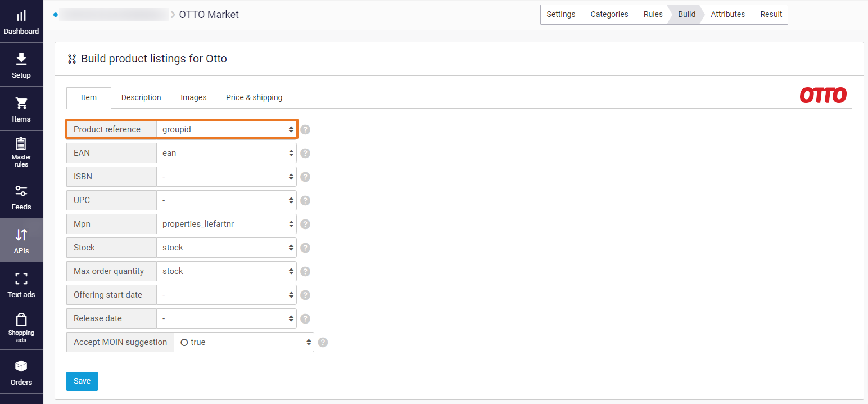Click the Product reference label
The height and width of the screenshot is (404, 868).
point(107,129)
